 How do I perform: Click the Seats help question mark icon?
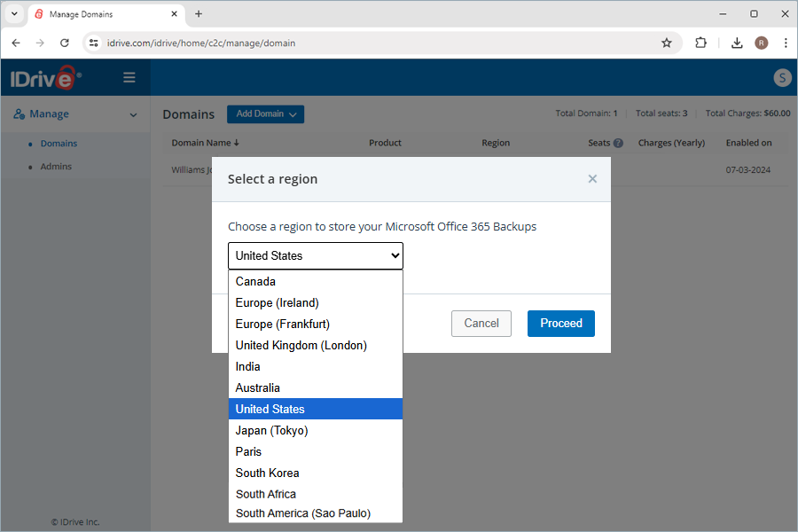pyautogui.click(x=618, y=143)
